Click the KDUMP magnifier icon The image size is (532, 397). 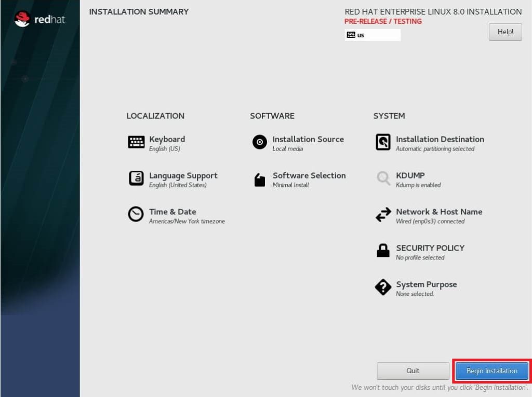pyautogui.click(x=383, y=179)
